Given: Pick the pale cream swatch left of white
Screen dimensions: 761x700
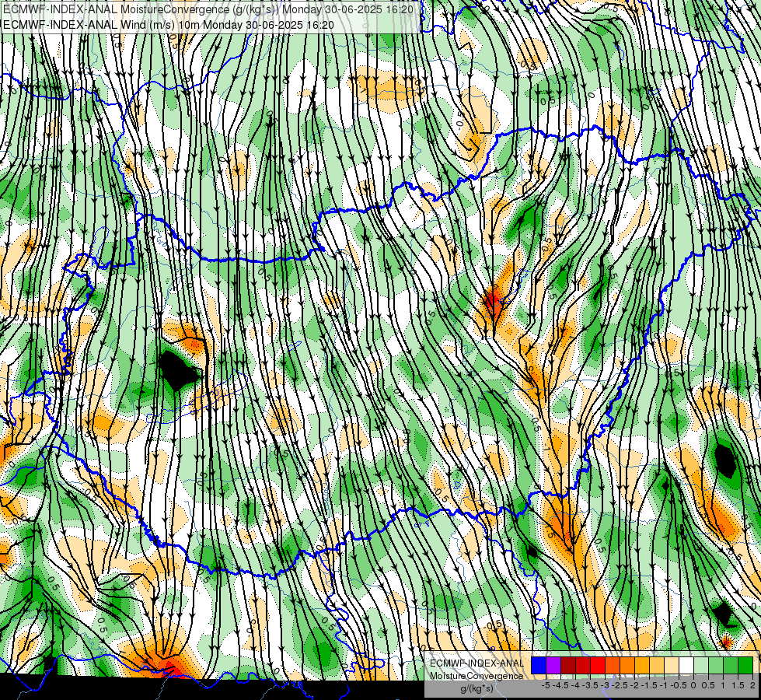Looking at the screenshot, I should point(671,665).
